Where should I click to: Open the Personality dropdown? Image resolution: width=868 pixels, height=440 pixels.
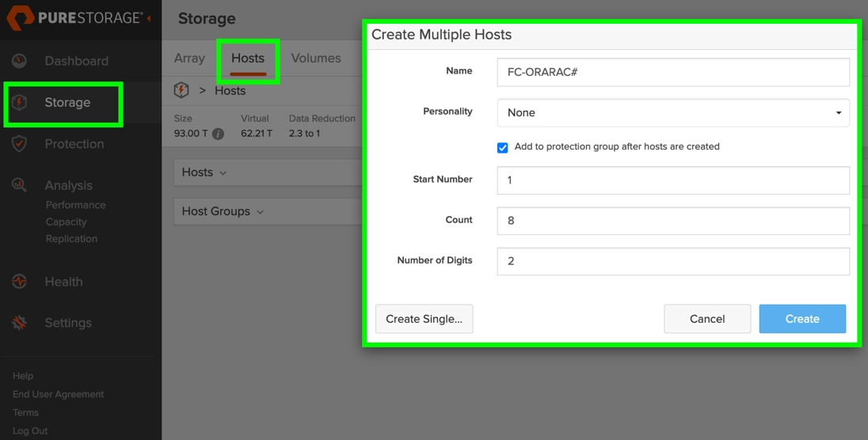coord(672,112)
